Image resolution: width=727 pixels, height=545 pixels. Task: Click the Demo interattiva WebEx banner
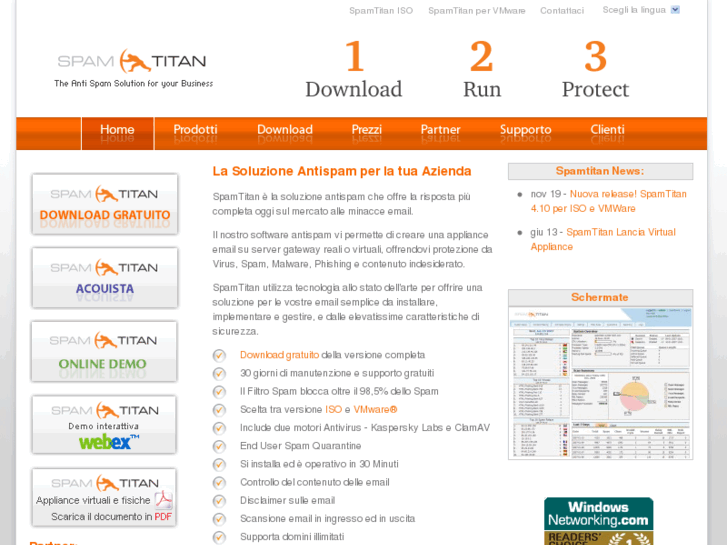tap(104, 424)
